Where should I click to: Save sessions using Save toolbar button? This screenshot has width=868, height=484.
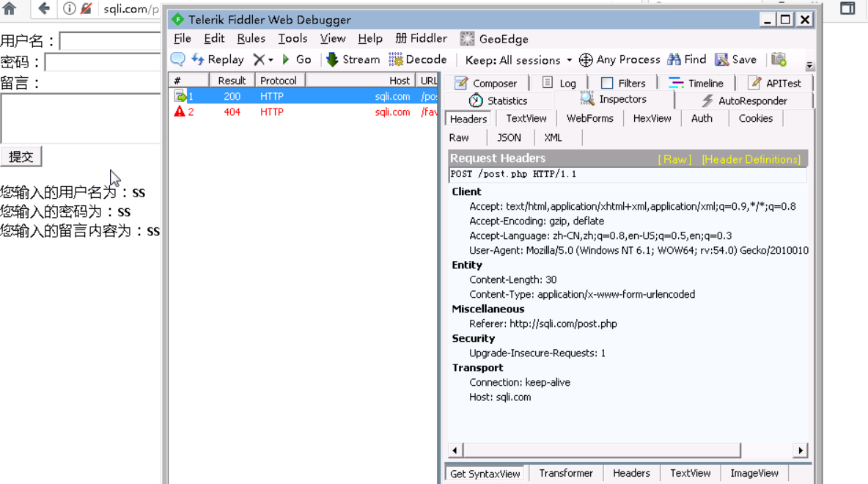[x=736, y=59]
